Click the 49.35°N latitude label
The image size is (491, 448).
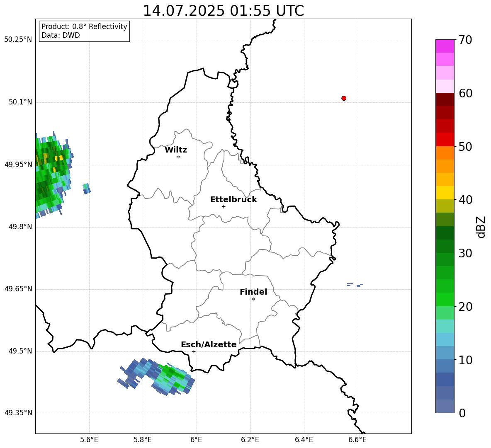(x=18, y=413)
